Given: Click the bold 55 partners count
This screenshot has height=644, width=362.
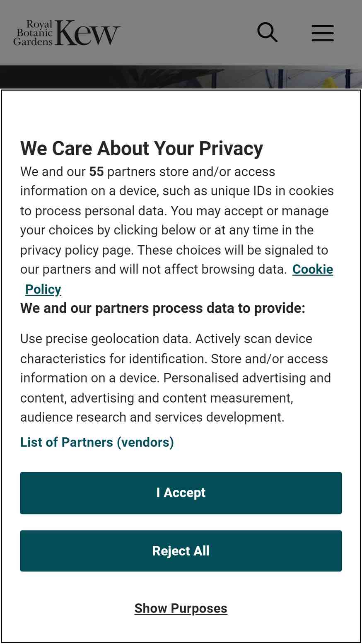Looking at the screenshot, I should coord(97,171).
